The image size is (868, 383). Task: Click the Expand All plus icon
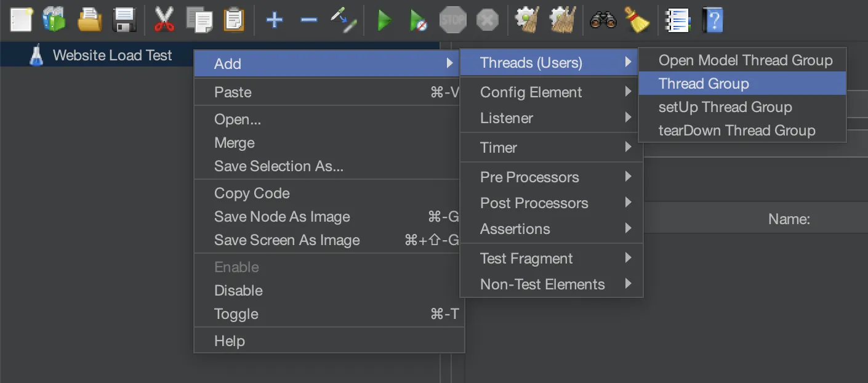(274, 20)
